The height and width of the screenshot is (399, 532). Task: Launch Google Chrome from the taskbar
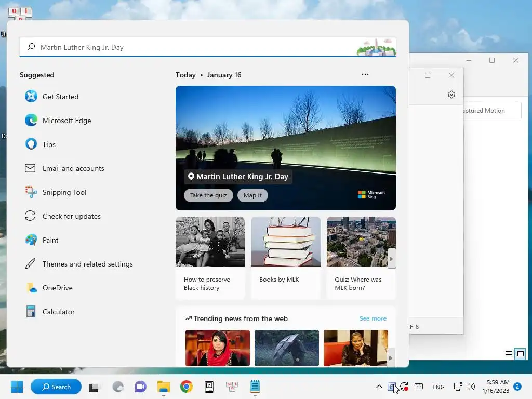pos(187,387)
